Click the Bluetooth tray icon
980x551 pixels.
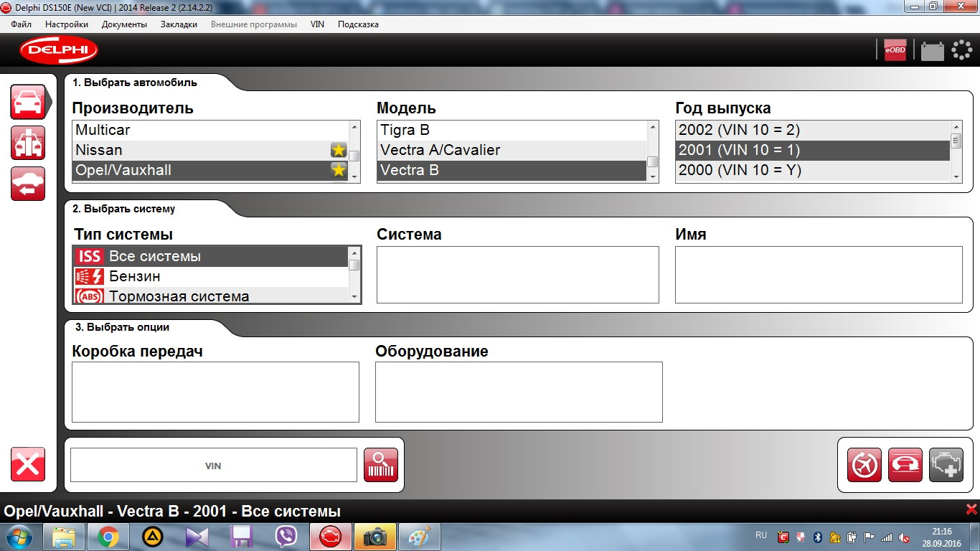817,537
